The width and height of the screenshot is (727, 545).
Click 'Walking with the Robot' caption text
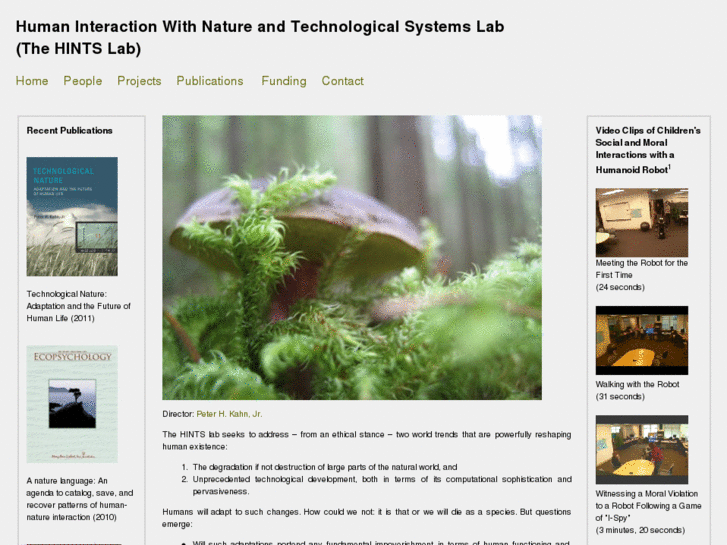(x=638, y=384)
